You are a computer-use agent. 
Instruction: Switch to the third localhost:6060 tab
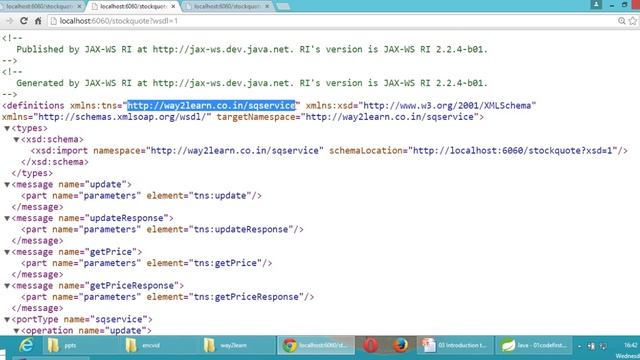(227, 7)
